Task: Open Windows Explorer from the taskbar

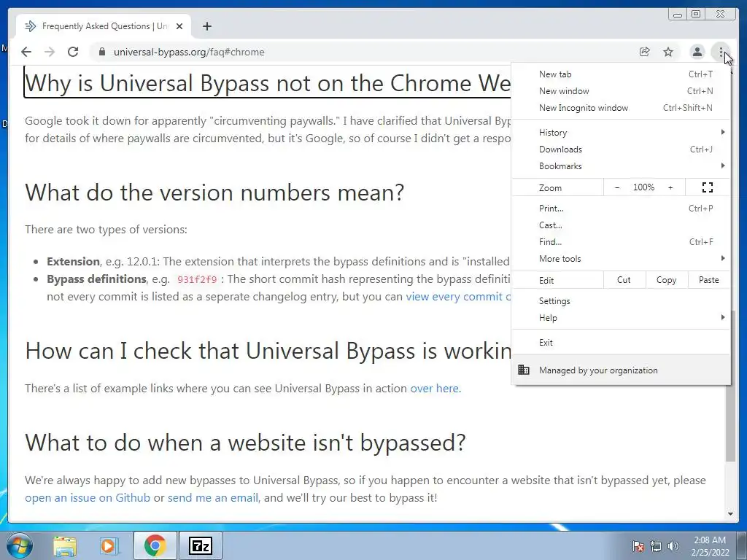Action: coord(65,546)
